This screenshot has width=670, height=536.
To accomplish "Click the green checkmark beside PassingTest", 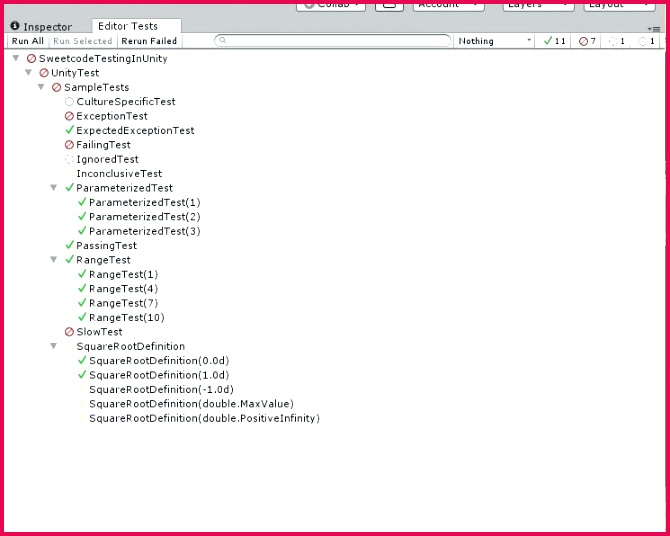I will 70,245.
